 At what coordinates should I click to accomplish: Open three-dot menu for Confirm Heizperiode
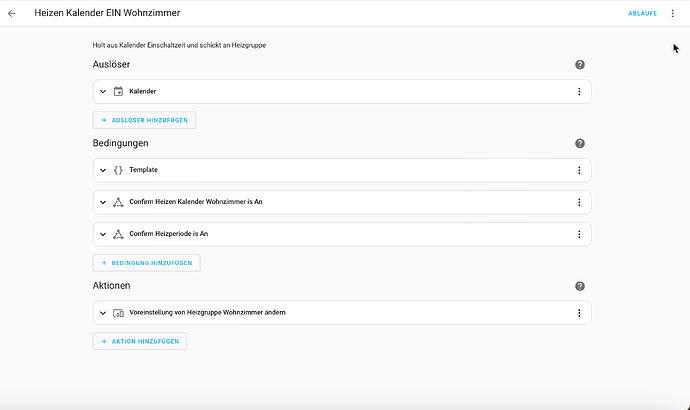579,234
